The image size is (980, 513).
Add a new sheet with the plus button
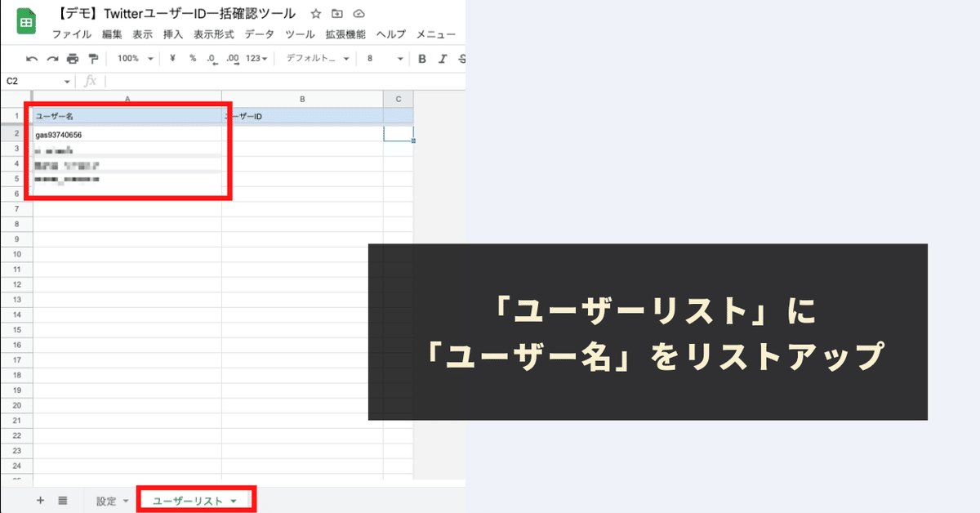(x=39, y=500)
